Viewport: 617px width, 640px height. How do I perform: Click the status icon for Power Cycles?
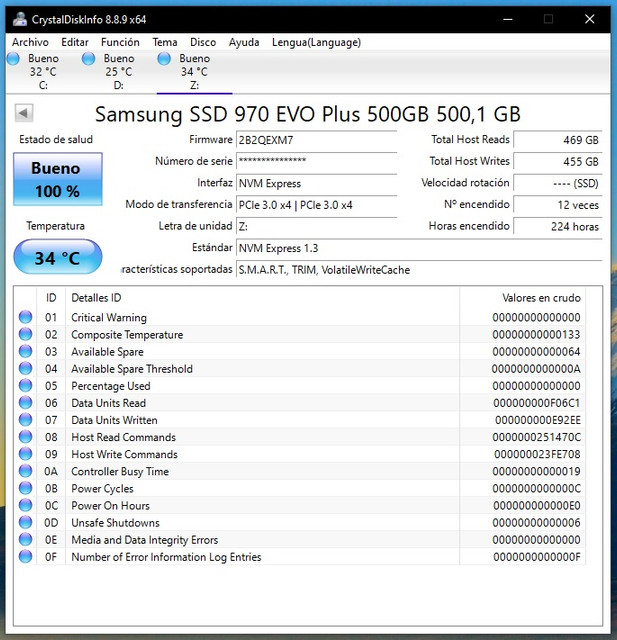25,488
